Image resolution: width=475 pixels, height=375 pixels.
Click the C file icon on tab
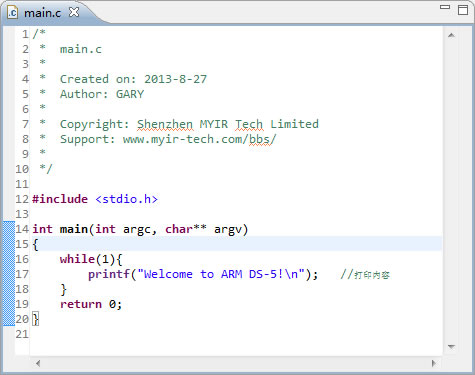(13, 13)
